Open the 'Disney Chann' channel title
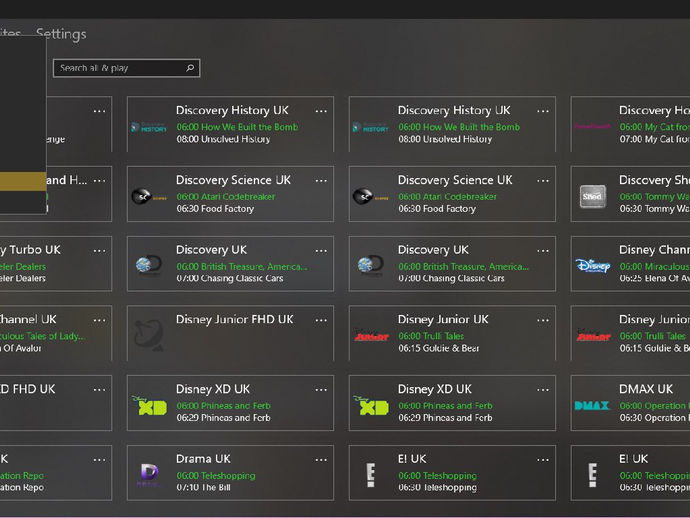Image resolution: width=690 pixels, height=518 pixels. pos(654,250)
